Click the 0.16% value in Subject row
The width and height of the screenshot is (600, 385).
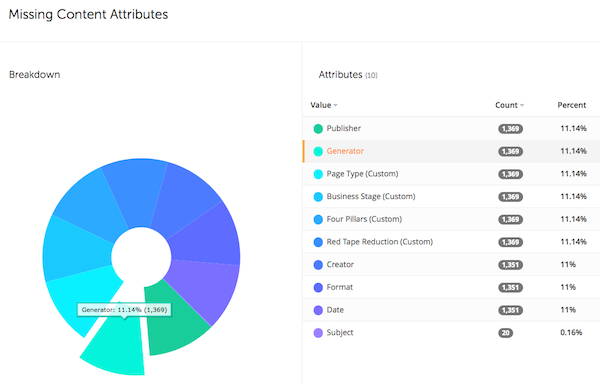coord(571,333)
